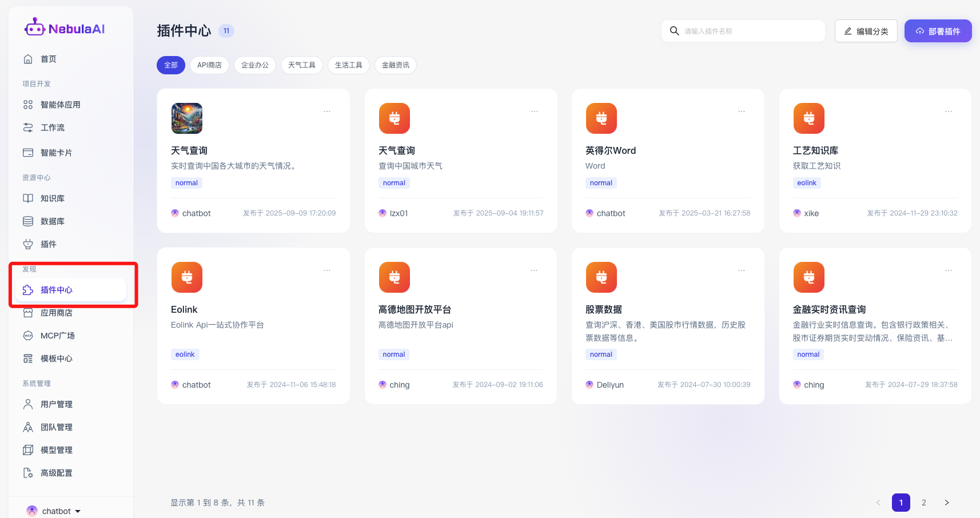Image resolution: width=980 pixels, height=518 pixels.
Task: Open 智能体应用 in the sidebar
Action: pyautogui.click(x=60, y=105)
